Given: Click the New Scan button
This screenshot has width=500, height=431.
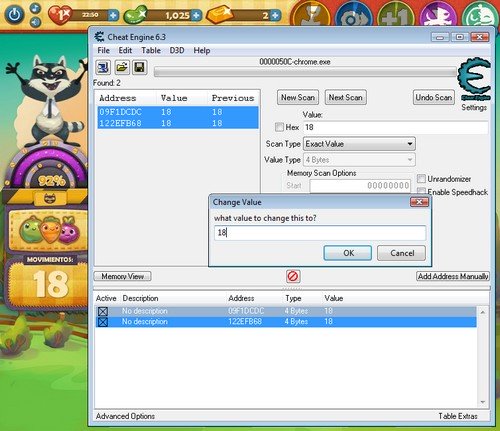Looking at the screenshot, I should coord(298,97).
